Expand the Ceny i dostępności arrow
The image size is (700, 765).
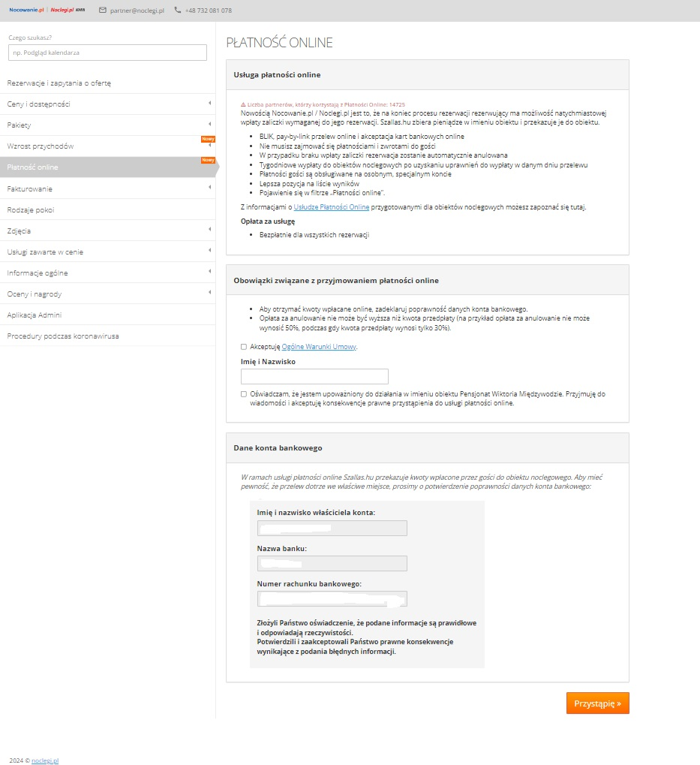[x=209, y=104]
